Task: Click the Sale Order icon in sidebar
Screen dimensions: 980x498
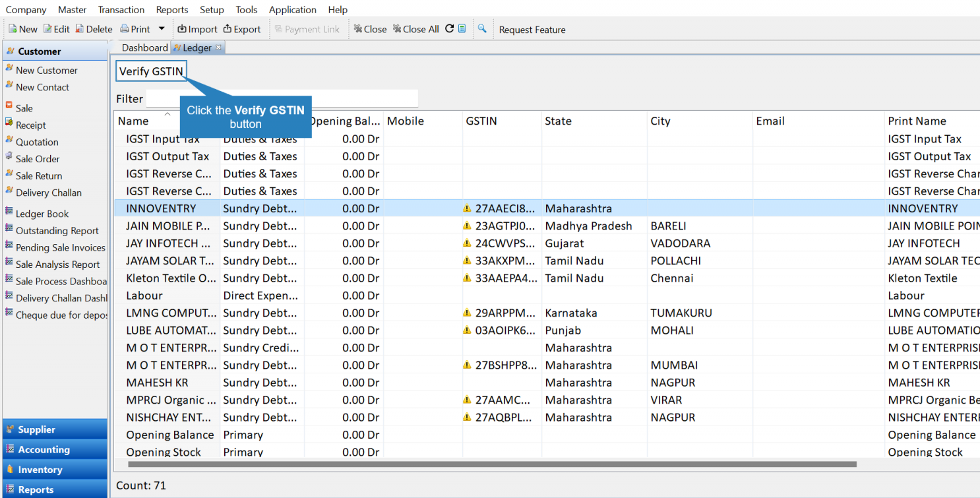Action: click(x=9, y=156)
